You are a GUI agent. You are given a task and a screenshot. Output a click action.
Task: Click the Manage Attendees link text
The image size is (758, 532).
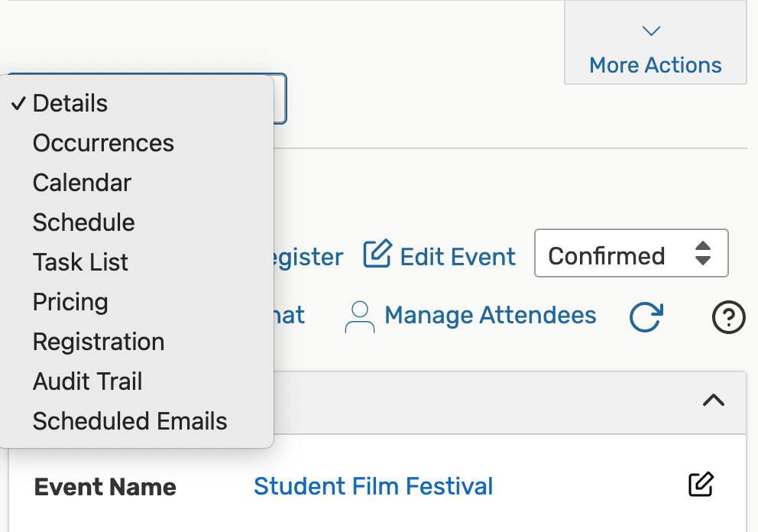point(490,315)
